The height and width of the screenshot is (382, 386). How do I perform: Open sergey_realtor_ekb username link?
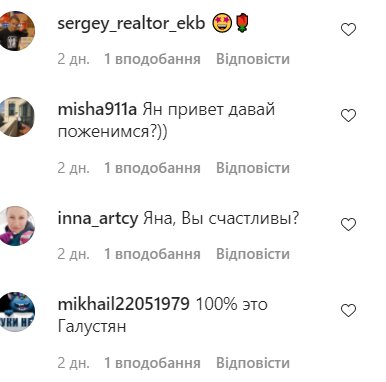coord(131,24)
